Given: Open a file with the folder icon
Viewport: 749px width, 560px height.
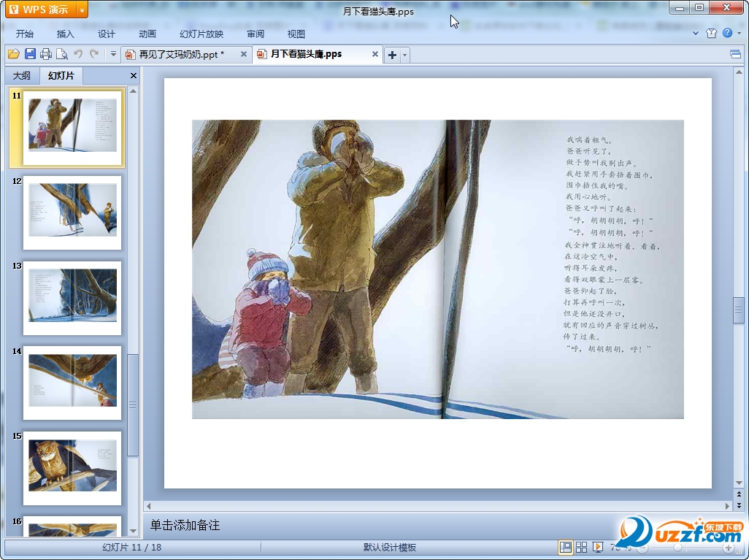Looking at the screenshot, I should [x=14, y=54].
